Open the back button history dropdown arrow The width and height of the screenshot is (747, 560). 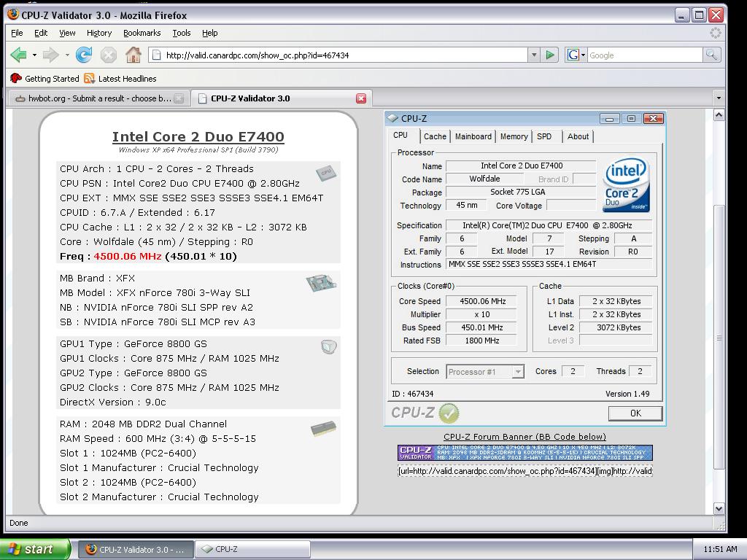click(x=34, y=55)
